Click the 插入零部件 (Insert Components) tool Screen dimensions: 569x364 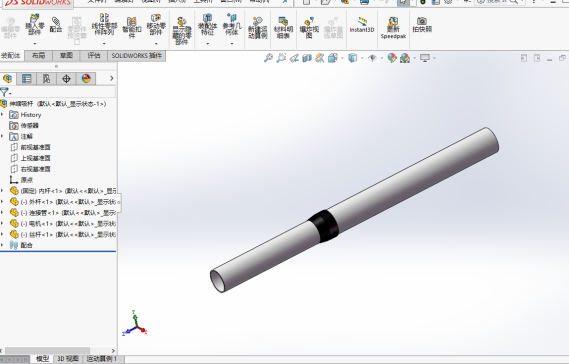34,25
